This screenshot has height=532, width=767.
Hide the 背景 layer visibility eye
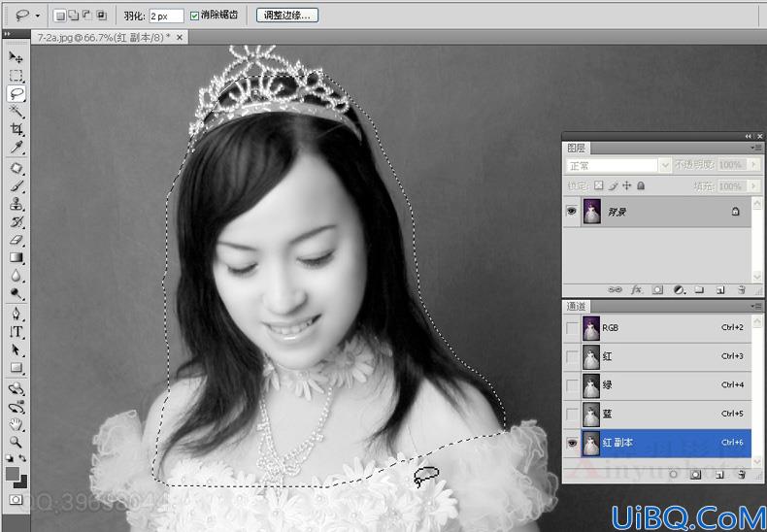[x=571, y=212]
